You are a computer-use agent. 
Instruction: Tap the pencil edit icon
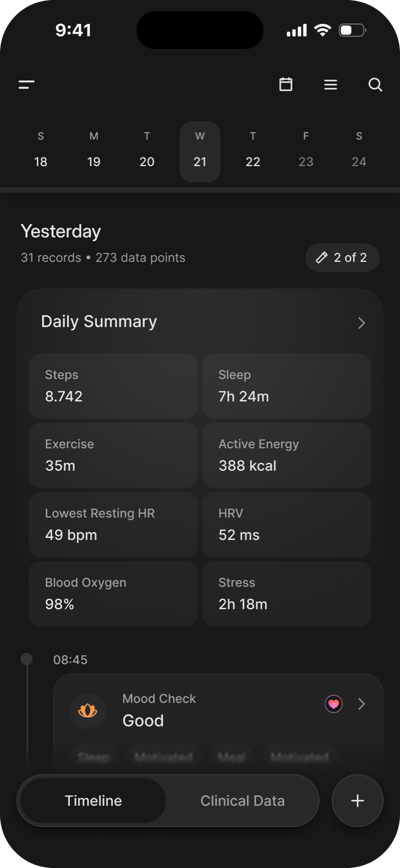point(322,257)
